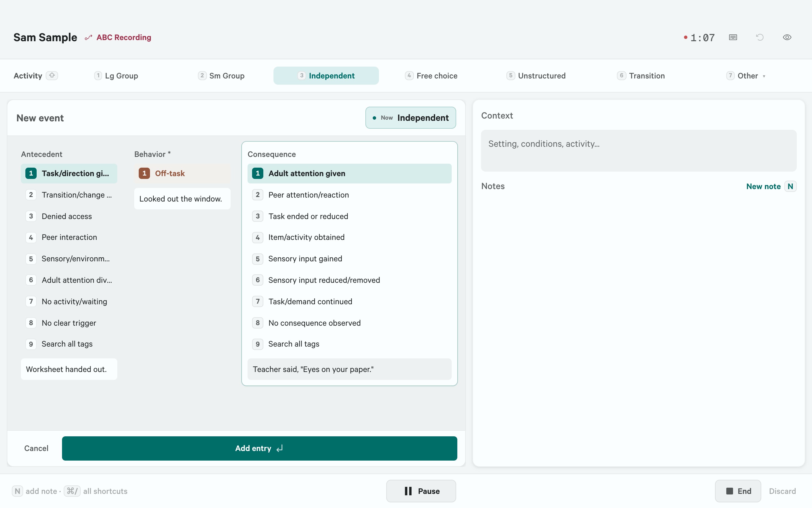Choose antecedent Peer interaction
Image resolution: width=812 pixels, height=508 pixels.
(x=69, y=237)
